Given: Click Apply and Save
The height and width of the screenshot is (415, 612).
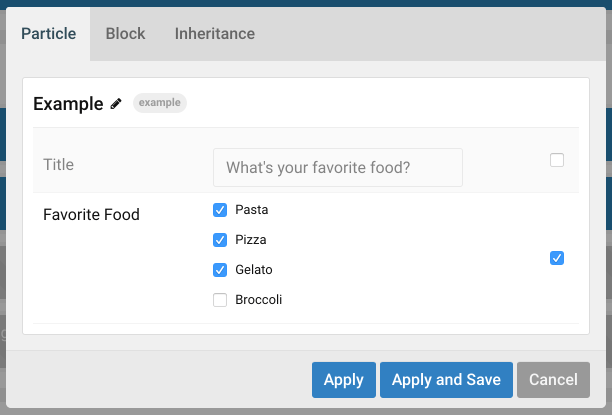Looking at the screenshot, I should click(446, 379).
